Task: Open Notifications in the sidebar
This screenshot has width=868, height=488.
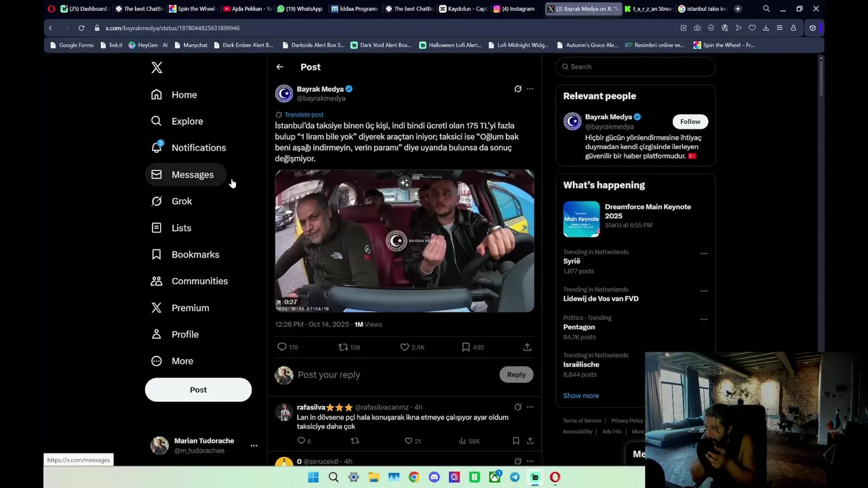Action: click(x=189, y=148)
